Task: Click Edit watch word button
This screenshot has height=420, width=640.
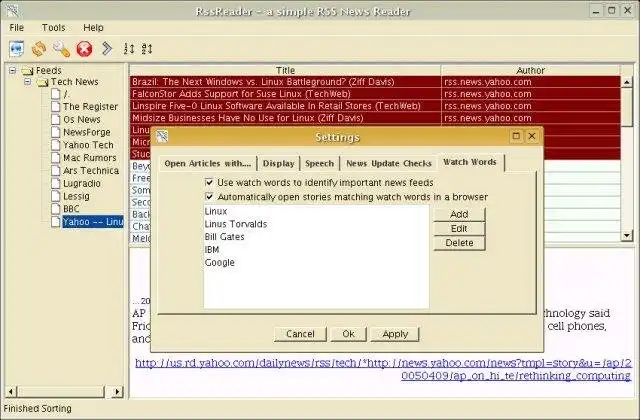Action: 459,229
